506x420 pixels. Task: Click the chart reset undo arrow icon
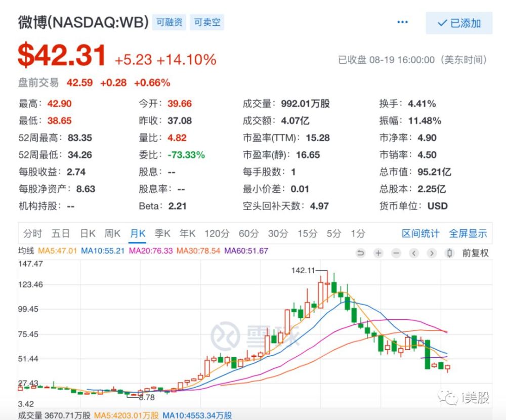click(360, 253)
